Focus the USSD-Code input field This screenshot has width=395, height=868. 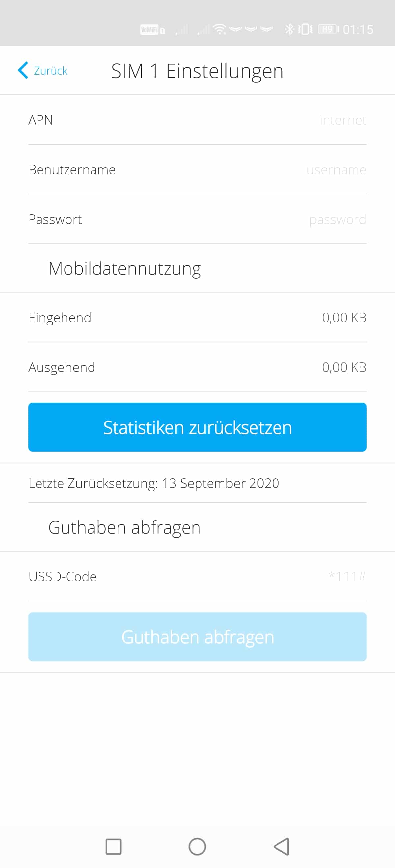pos(197,577)
